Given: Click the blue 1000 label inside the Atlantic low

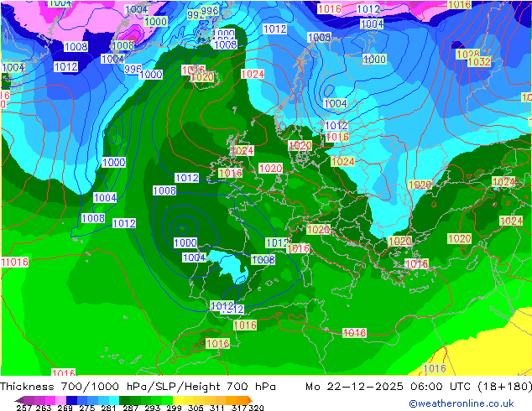Looking at the screenshot, I should pyautogui.click(x=185, y=242).
